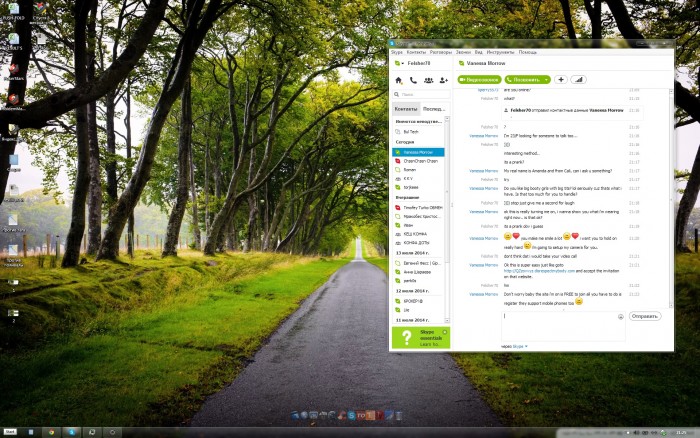
Task: Click the Отправить send button
Action: pyautogui.click(x=645, y=316)
